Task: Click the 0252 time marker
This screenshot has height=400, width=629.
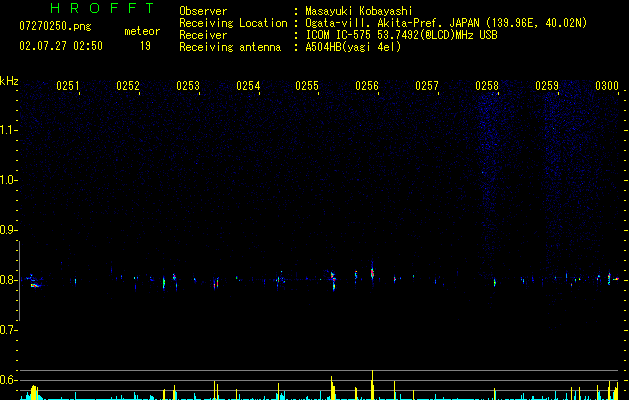Action: [x=128, y=85]
